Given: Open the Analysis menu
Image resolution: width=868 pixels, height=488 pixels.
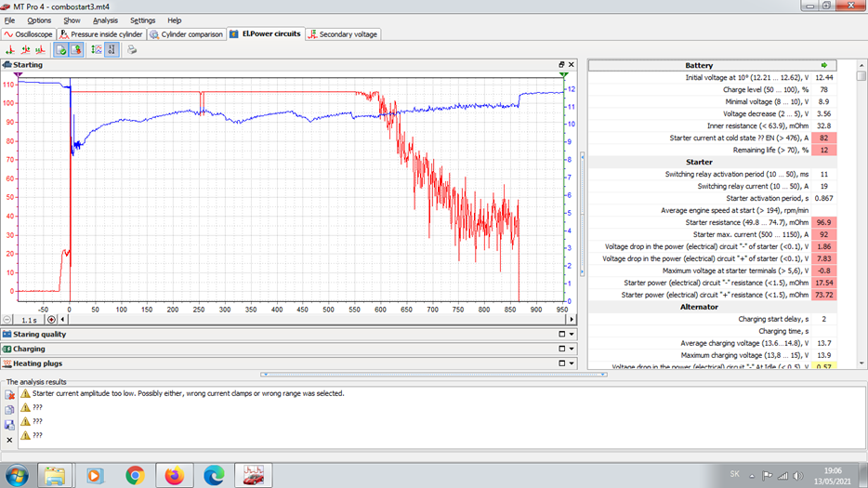Looking at the screenshot, I should 105,20.
